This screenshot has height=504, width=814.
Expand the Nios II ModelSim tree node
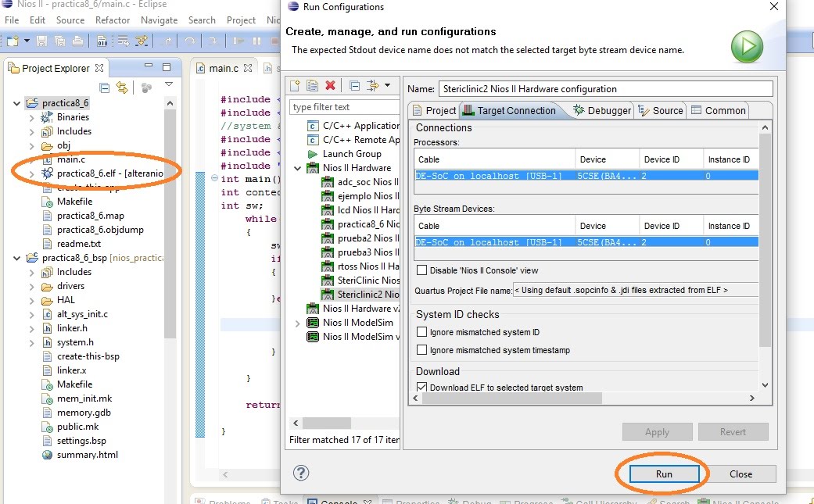click(x=297, y=323)
